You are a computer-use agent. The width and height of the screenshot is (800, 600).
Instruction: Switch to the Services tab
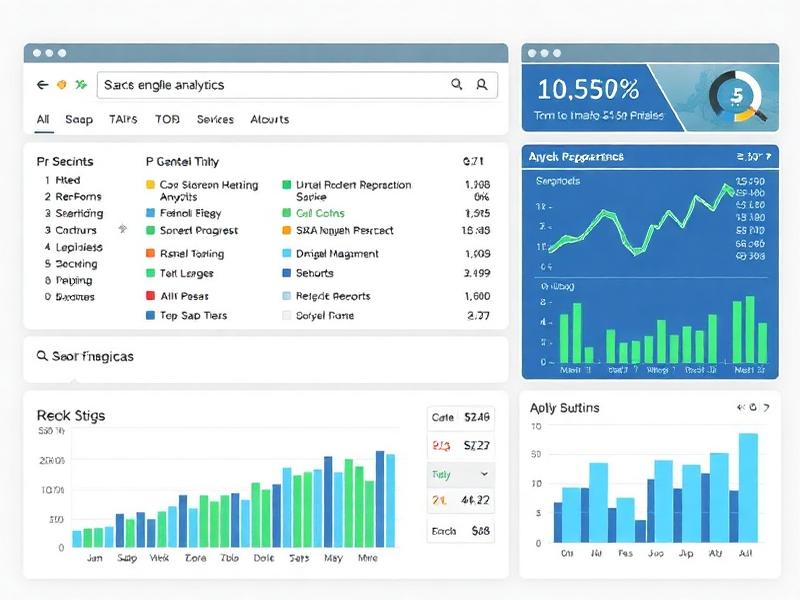(x=215, y=119)
